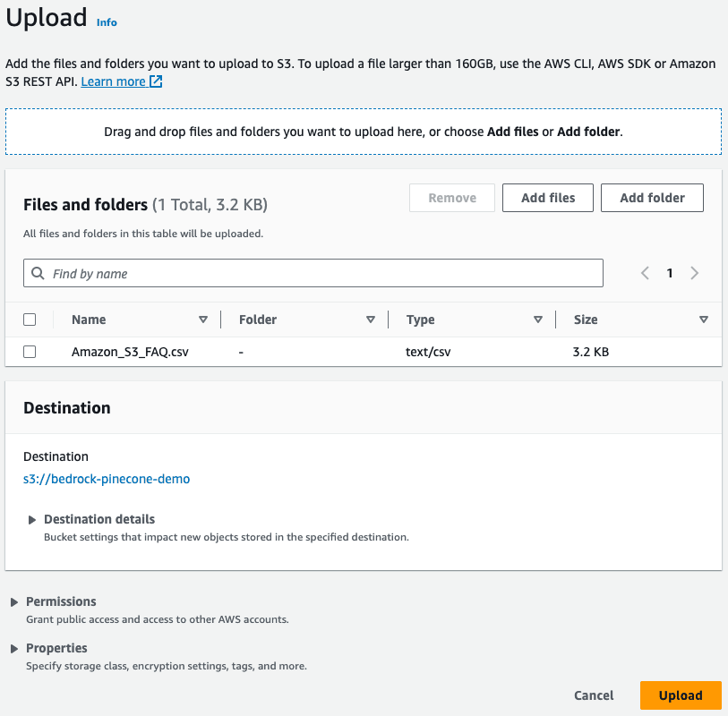
Task: Sort by Folder column arrow
Action: [371, 320]
